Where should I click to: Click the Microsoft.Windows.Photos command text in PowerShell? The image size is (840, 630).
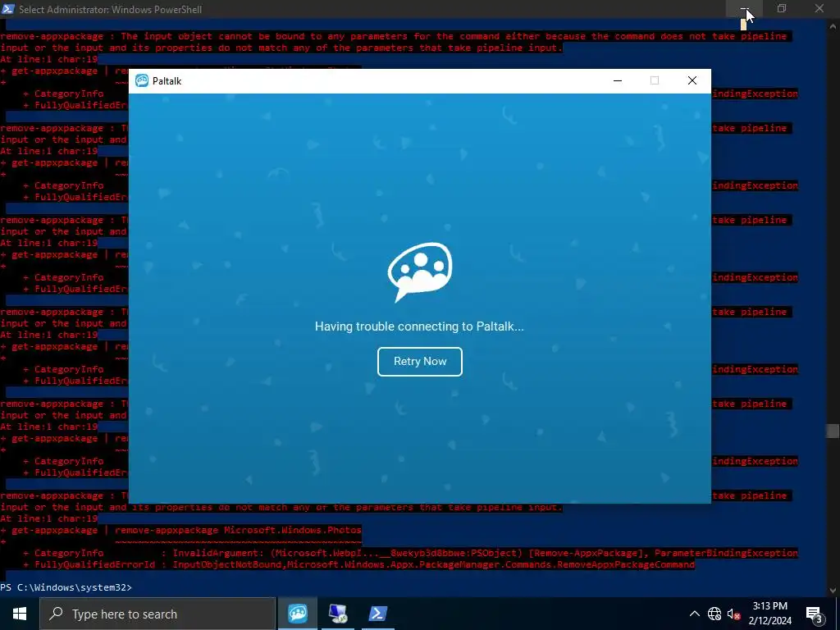point(293,530)
